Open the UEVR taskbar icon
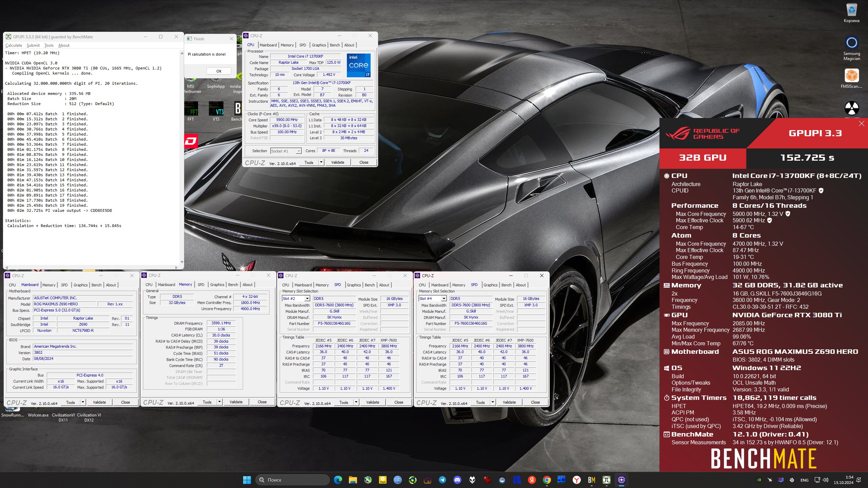Image resolution: width=868 pixels, height=488 pixels. coord(517,480)
